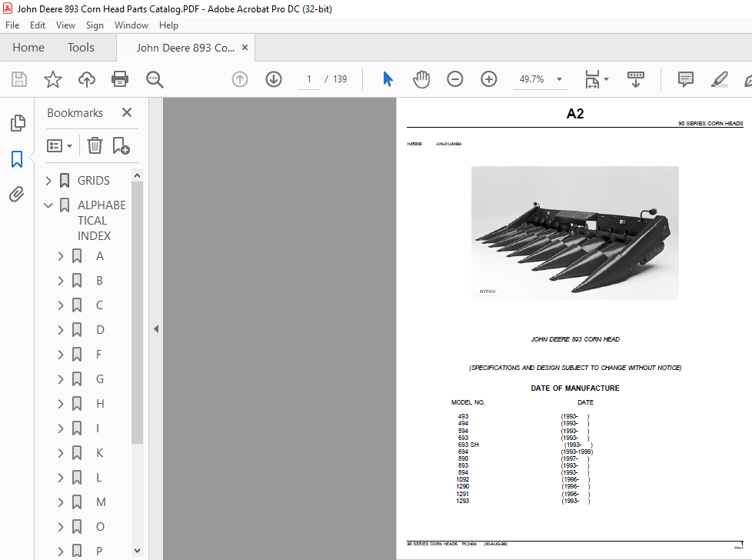Image resolution: width=752 pixels, height=560 pixels.
Task: Delete the selected bookmark
Action: coord(95,145)
